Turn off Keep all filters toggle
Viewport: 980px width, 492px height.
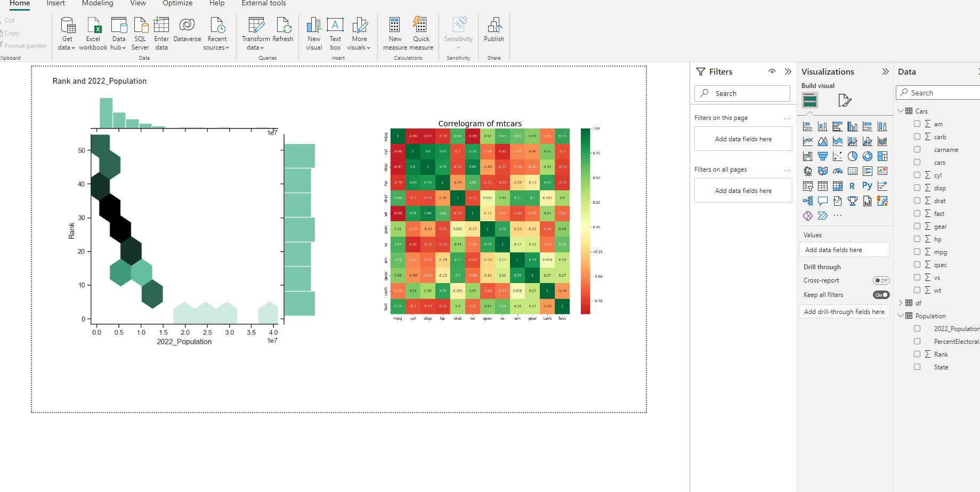click(880, 294)
